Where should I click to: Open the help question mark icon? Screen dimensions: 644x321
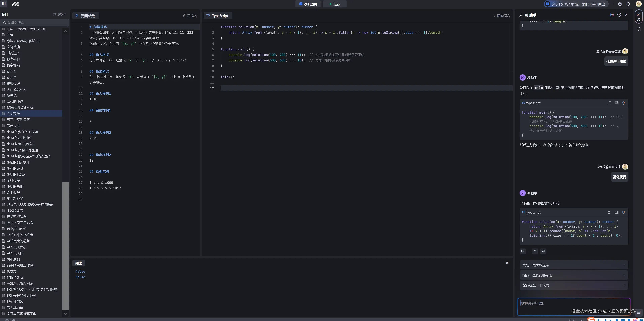[x=620, y=4]
